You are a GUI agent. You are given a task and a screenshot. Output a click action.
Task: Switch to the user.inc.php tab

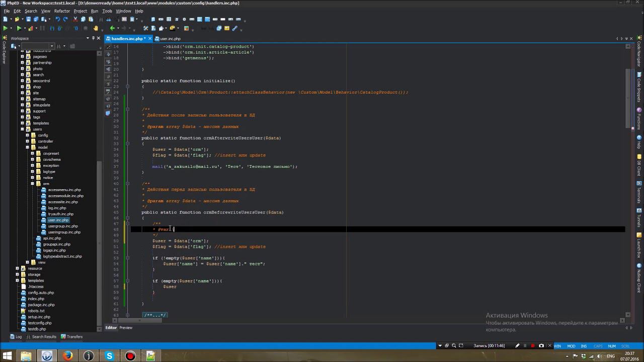[170, 39]
